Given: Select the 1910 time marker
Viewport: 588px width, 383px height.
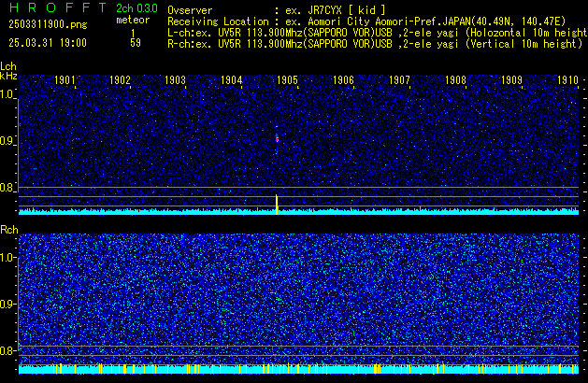Looking at the screenshot, I should [x=567, y=80].
